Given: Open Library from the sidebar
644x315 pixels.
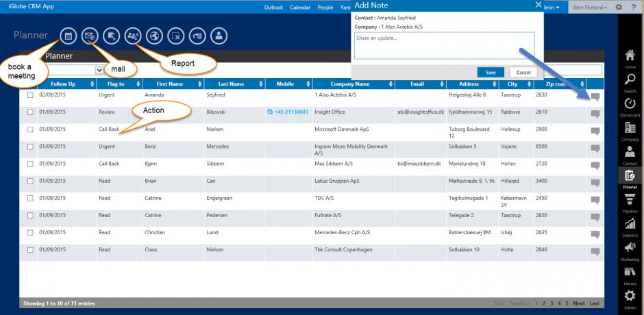Looking at the screenshot, I should (630, 275).
